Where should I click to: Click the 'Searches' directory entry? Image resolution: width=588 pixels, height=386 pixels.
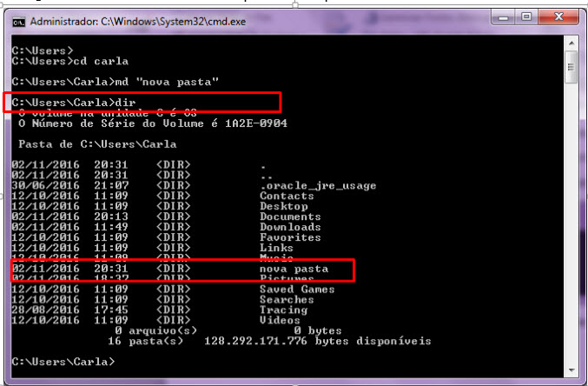point(287,300)
